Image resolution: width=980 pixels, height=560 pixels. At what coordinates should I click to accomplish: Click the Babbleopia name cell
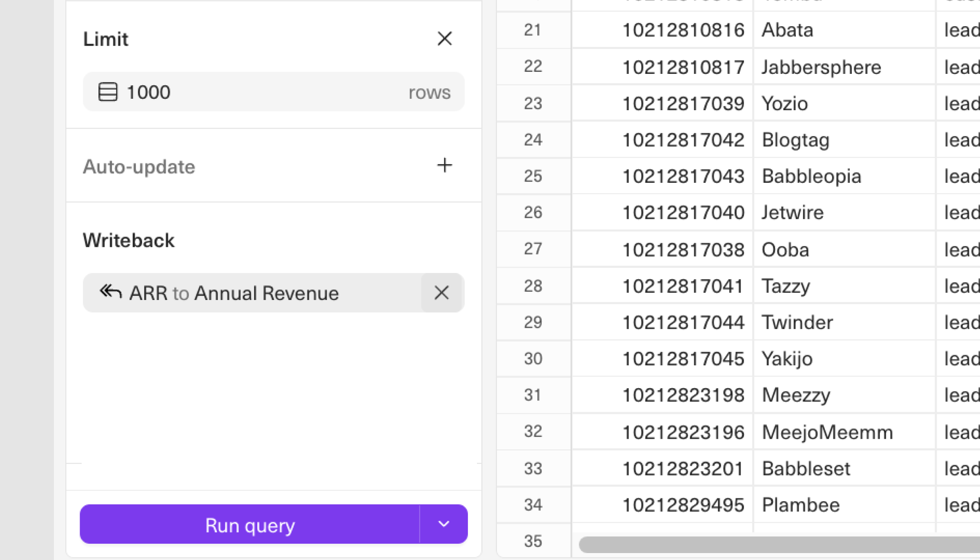(x=811, y=176)
